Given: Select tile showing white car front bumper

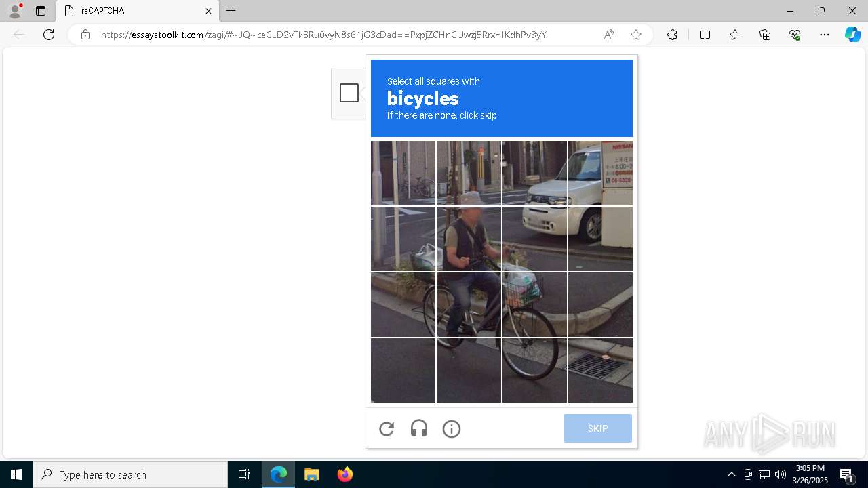Looking at the screenshot, I should coord(534,239).
